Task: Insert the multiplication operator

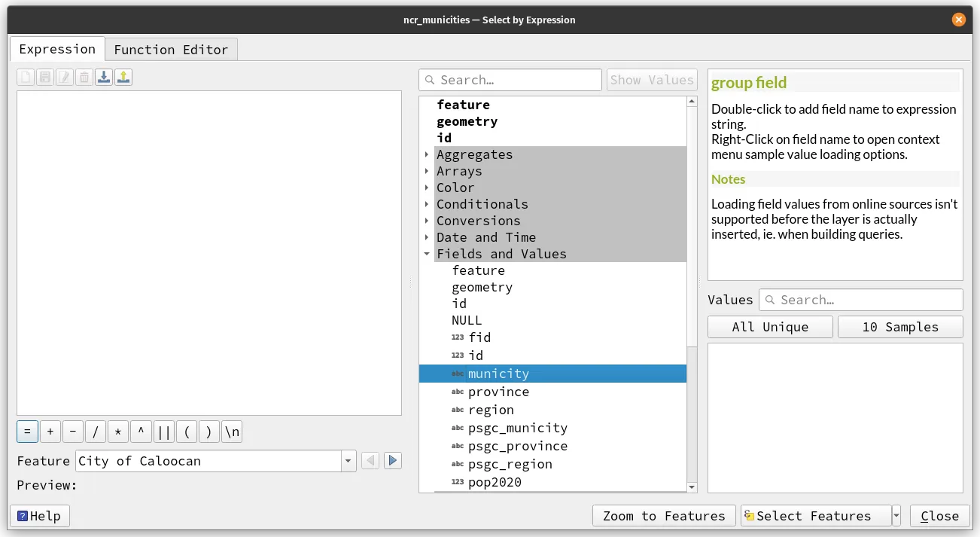Action: point(117,431)
